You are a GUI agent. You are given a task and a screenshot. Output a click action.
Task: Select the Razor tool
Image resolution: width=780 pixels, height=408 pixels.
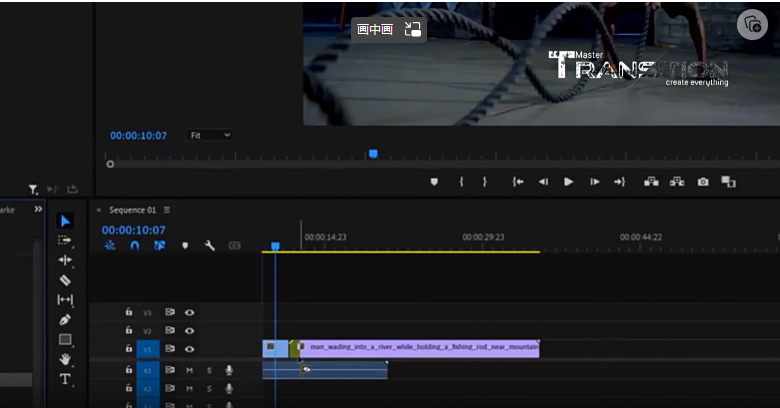(65, 280)
